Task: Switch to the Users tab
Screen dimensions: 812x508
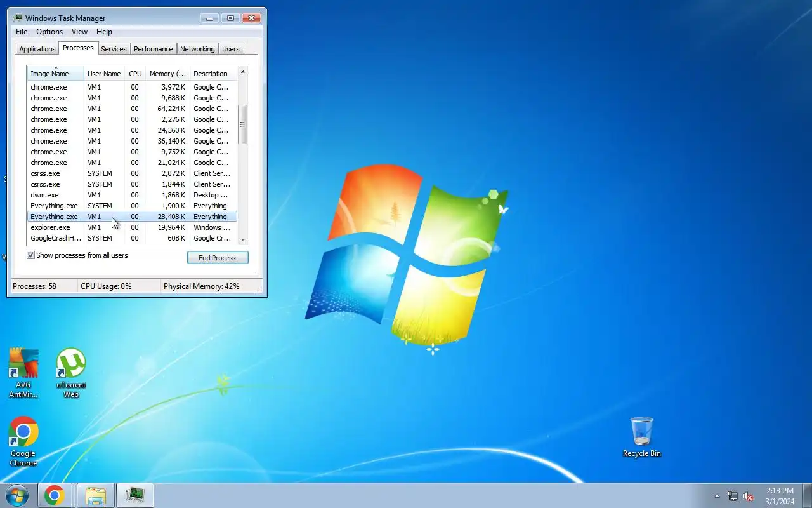Action: (x=231, y=49)
